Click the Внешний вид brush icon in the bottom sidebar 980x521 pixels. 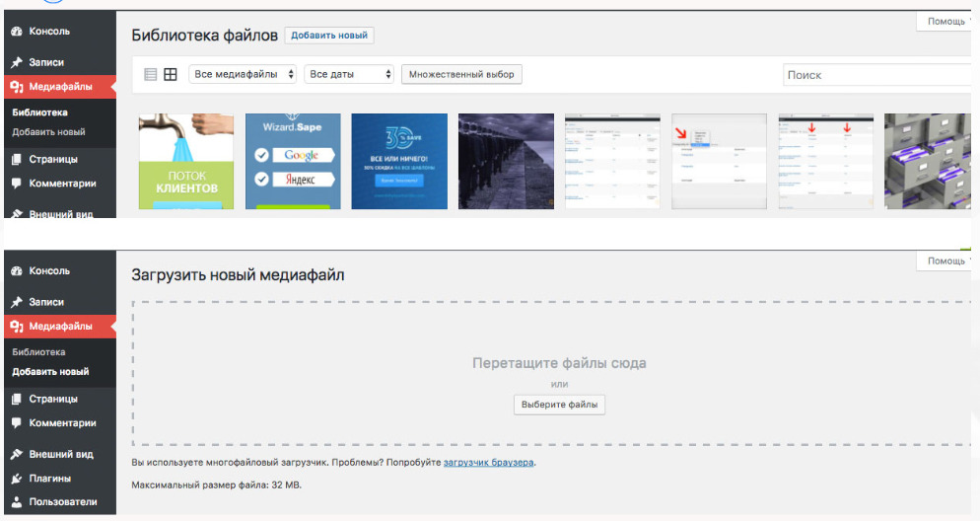[x=17, y=454]
